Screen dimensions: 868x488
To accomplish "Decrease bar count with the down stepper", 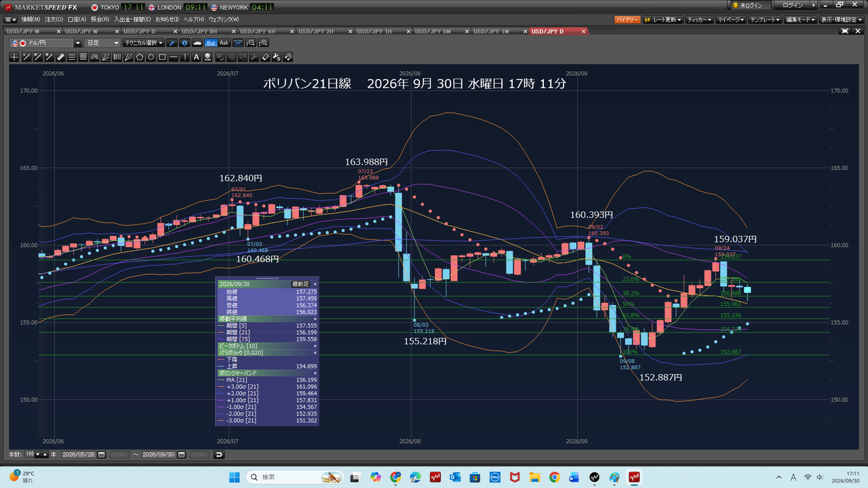I will [x=37, y=454].
